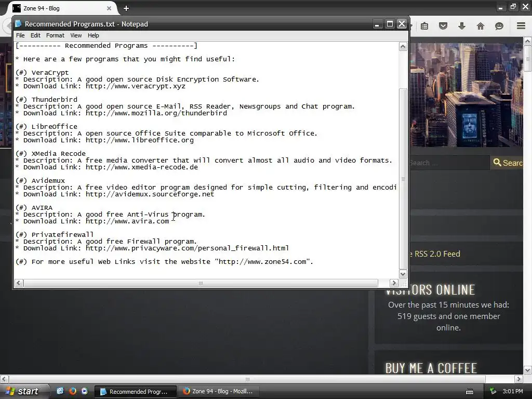This screenshot has height=399, width=532.
Task: Restore down the Firefox window
Action: [x=513, y=7]
